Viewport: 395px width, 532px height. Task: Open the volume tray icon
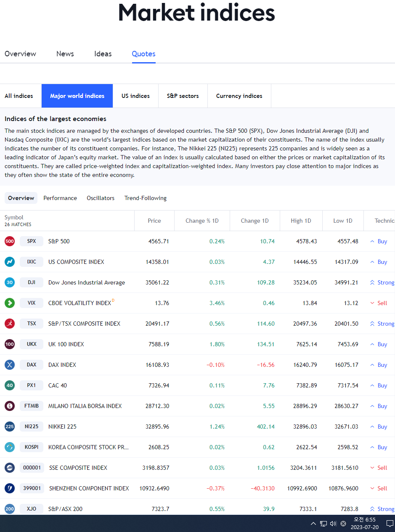(333, 524)
